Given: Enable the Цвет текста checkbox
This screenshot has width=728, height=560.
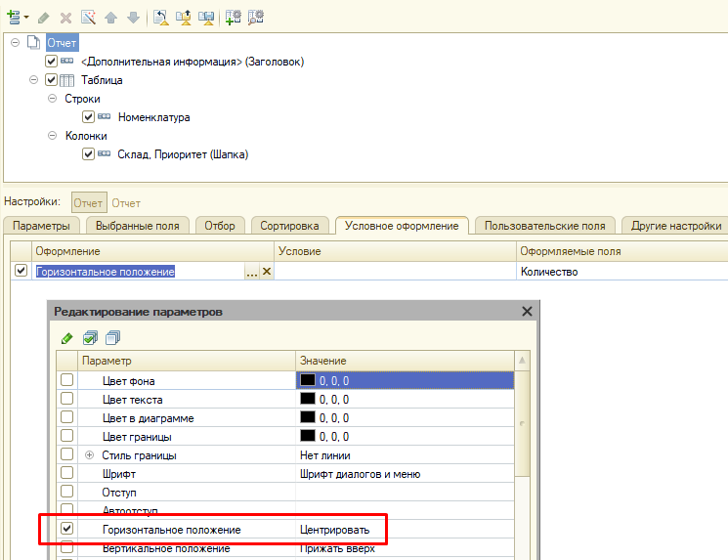Looking at the screenshot, I should pyautogui.click(x=66, y=399).
